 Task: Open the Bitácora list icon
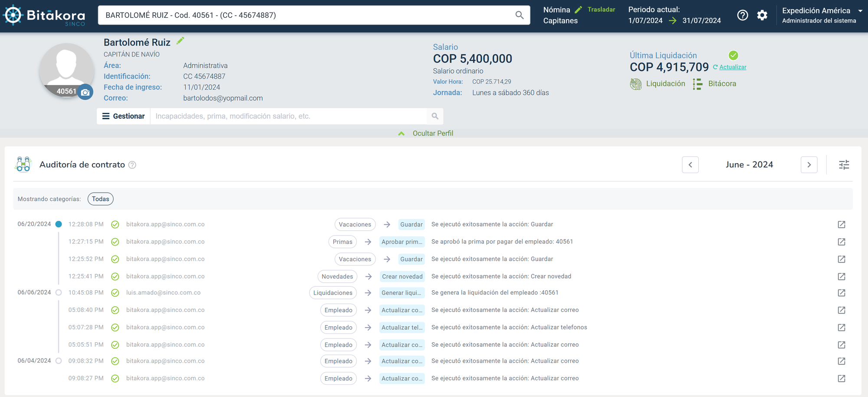pyautogui.click(x=697, y=84)
